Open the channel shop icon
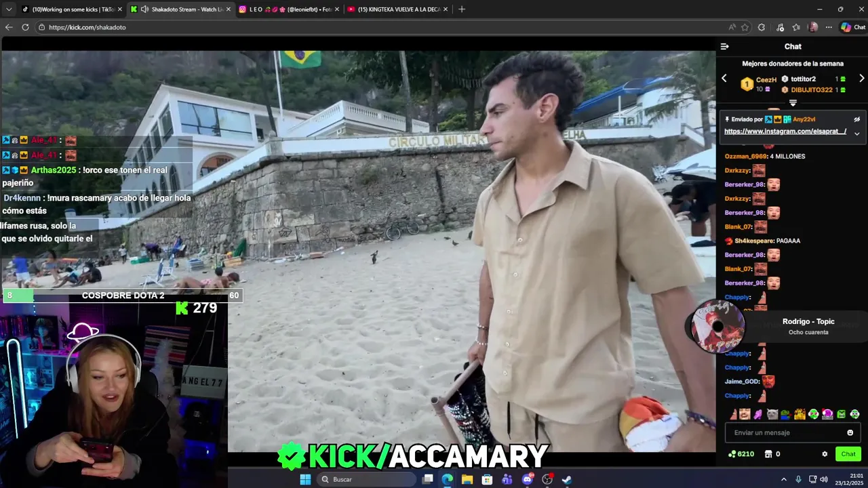This screenshot has width=868, height=488. click(768, 454)
